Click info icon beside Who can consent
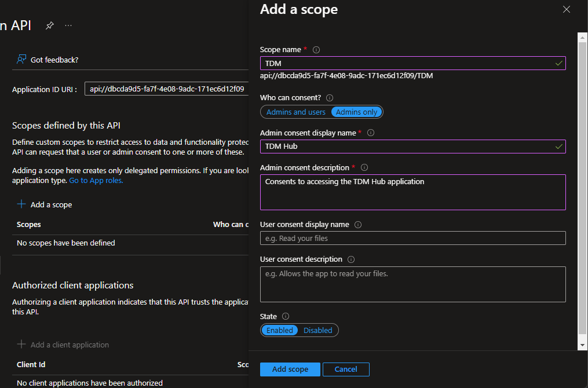Screen dimensions: 588x388 (x=330, y=98)
